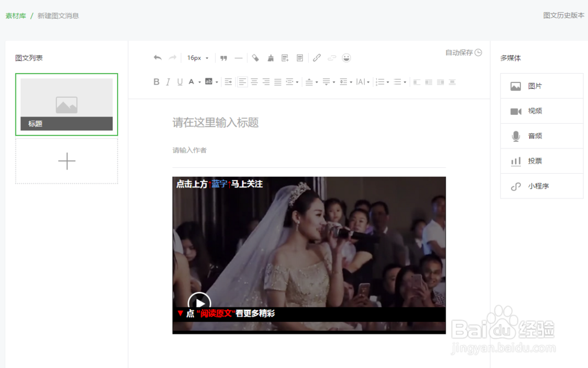This screenshot has width=588, height=368.
Task: Insert a blockquote with the quote icon
Action: tap(223, 58)
